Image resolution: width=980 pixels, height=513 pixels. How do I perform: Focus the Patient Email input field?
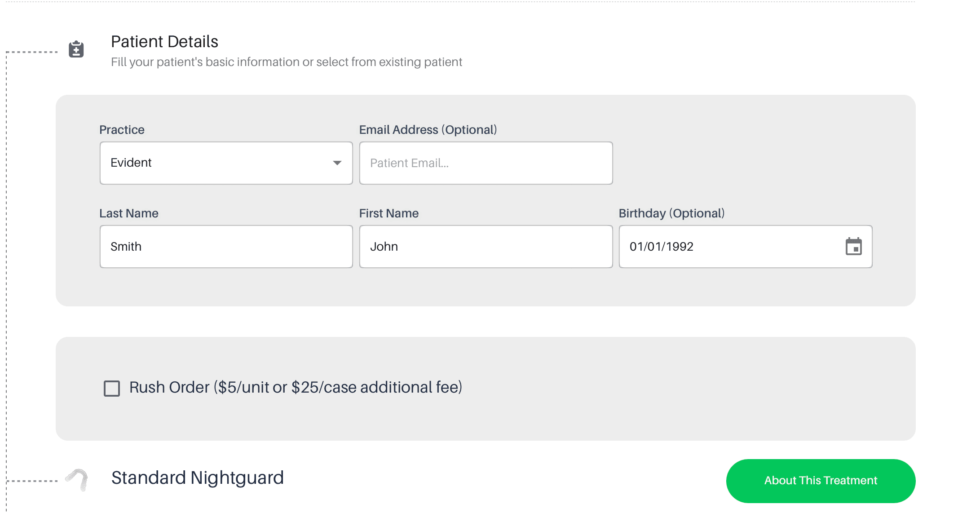pos(486,163)
